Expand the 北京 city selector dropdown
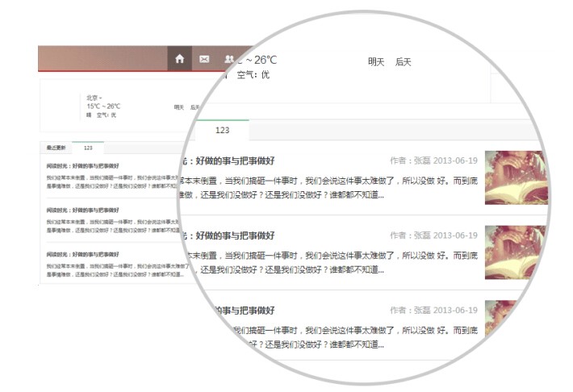The height and width of the screenshot is (392, 573). 95,98
